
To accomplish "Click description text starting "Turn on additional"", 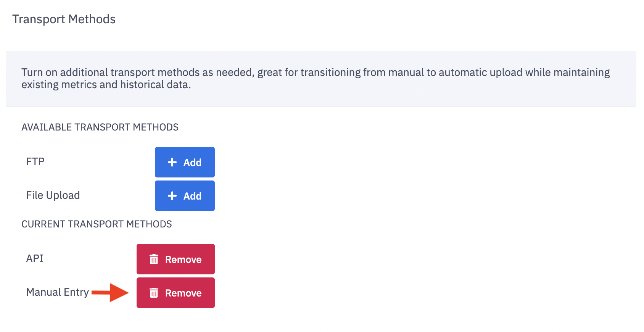I will tap(315, 73).
